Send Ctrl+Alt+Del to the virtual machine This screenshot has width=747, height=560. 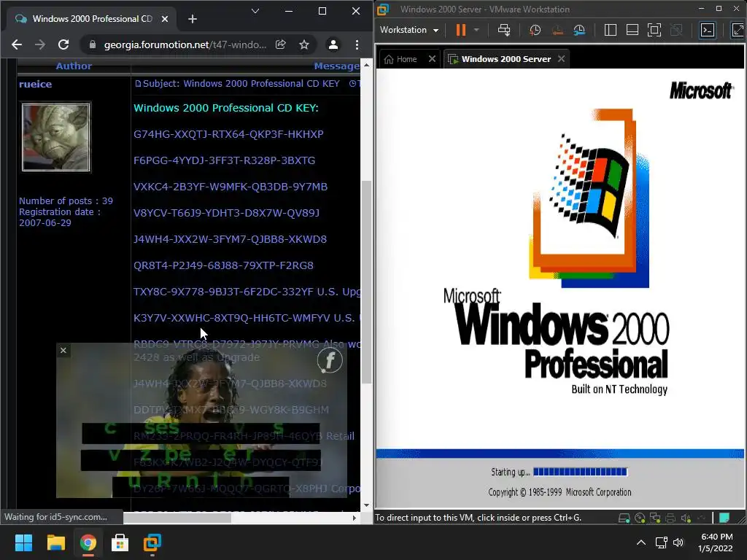504,30
